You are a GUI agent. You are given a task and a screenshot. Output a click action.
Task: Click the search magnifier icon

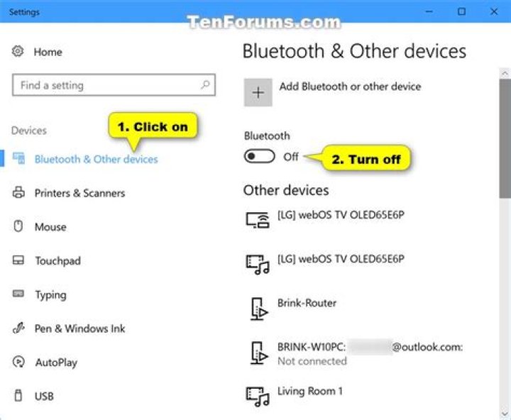point(206,85)
